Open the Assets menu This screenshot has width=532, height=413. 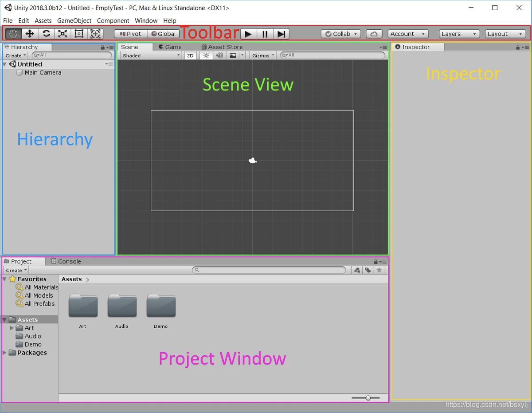(x=43, y=20)
